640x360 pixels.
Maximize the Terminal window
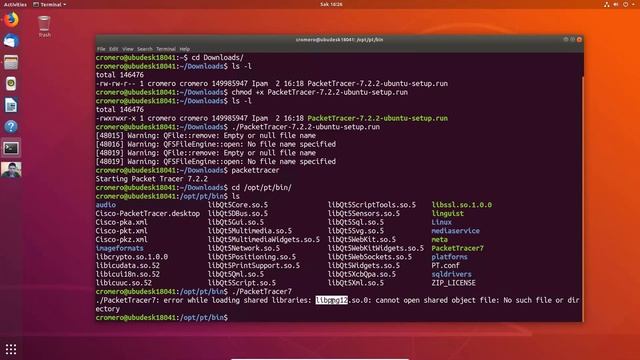[572, 40]
